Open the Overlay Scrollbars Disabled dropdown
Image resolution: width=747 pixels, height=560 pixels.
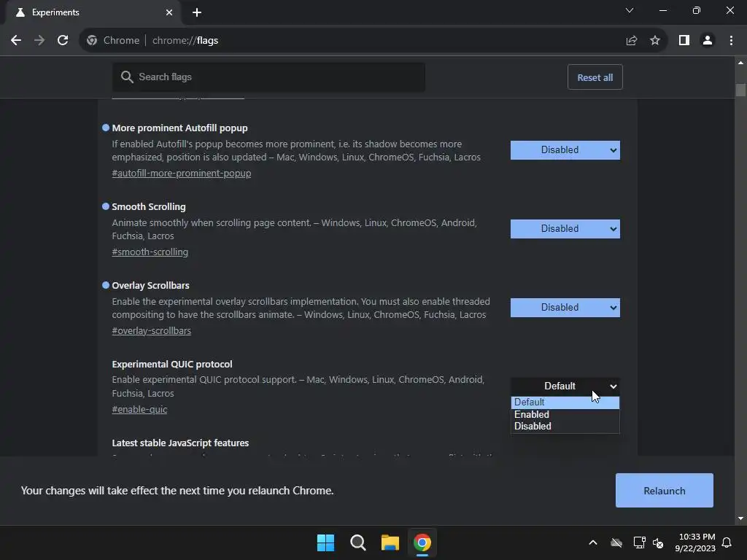565,308
